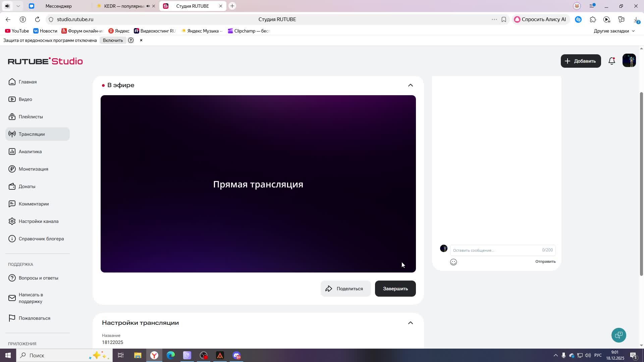This screenshot has height=362, width=644.
Task: Select the Трансляции broadcast icon
Action: (12, 134)
